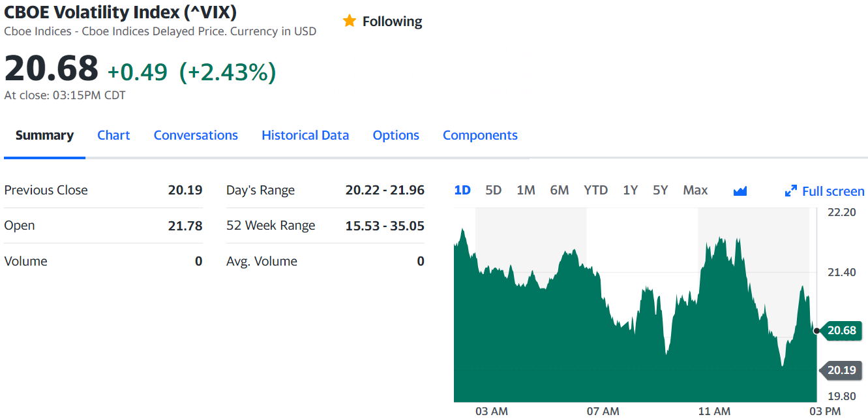Show the 1M chart range

click(x=526, y=190)
